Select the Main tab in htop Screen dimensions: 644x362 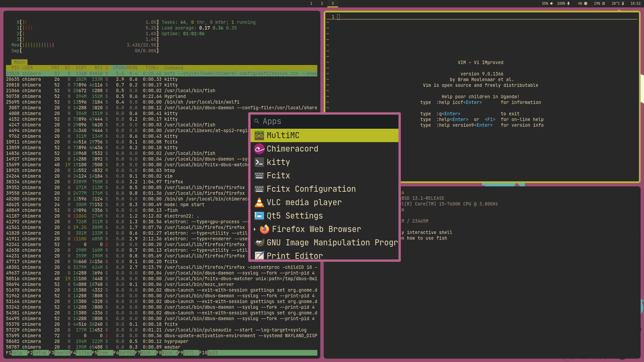tap(19, 62)
